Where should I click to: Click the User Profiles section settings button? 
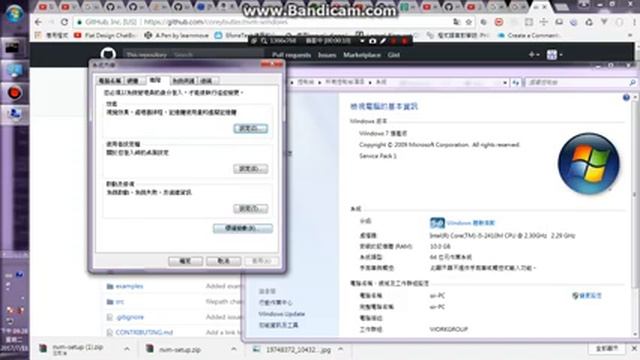pyautogui.click(x=251, y=169)
